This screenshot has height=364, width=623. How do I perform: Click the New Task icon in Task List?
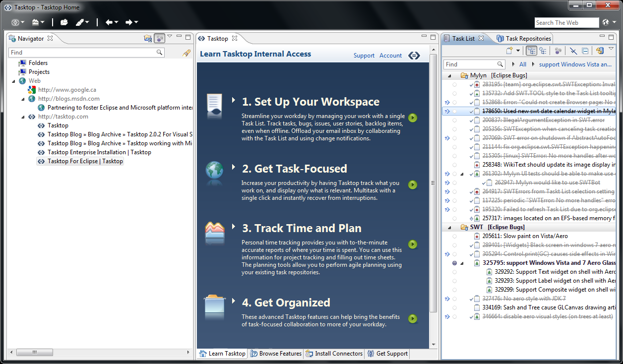[x=509, y=51]
